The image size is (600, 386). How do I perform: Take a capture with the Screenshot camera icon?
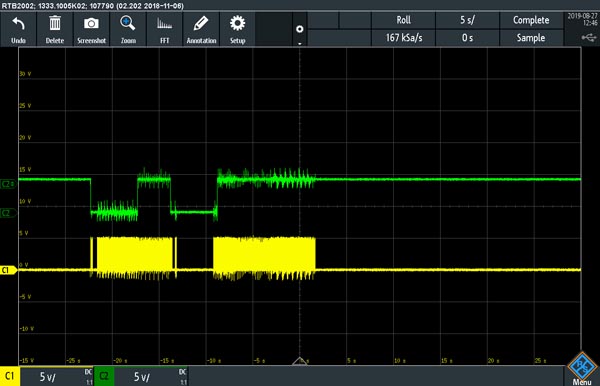pos(91,24)
